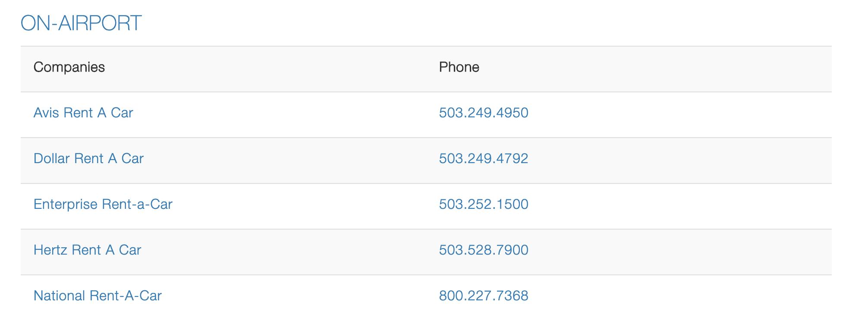
Task: Open the Dollar Rent A Car link
Action: (88, 159)
